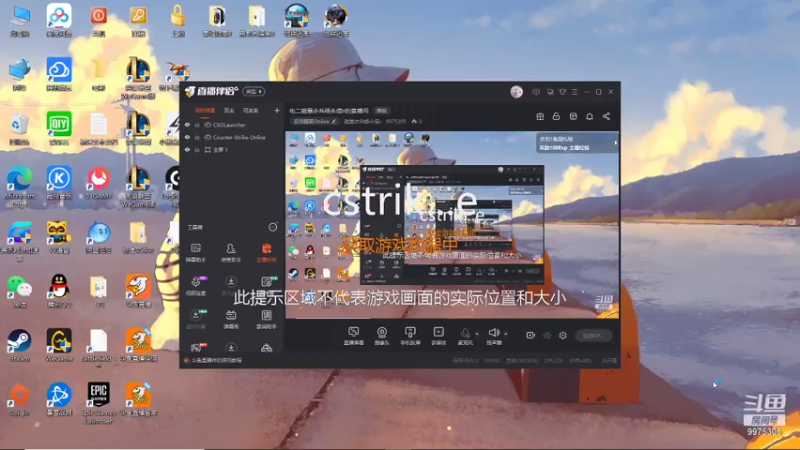Share the live room with the share icon
800x450 pixels.
(x=606, y=116)
